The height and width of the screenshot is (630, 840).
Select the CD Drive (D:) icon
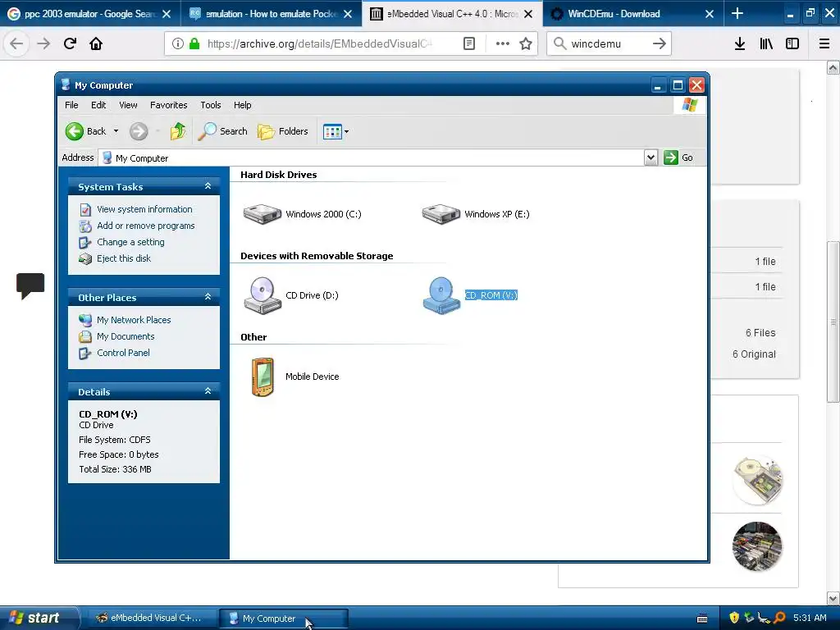coord(262,295)
